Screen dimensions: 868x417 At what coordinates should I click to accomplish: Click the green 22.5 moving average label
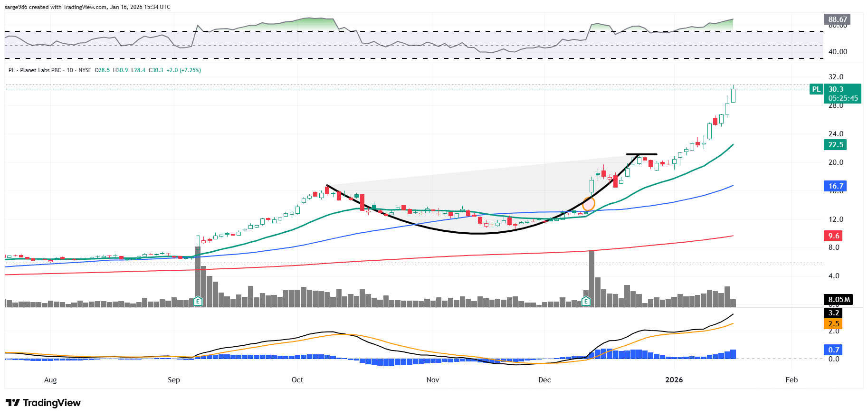[835, 145]
